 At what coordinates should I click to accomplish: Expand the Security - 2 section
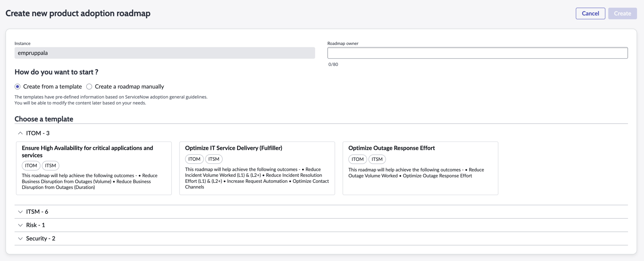pos(321,238)
